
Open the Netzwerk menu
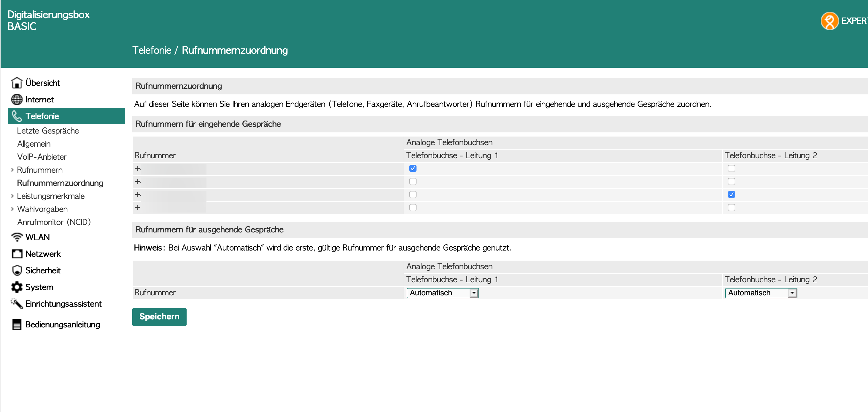click(x=43, y=254)
